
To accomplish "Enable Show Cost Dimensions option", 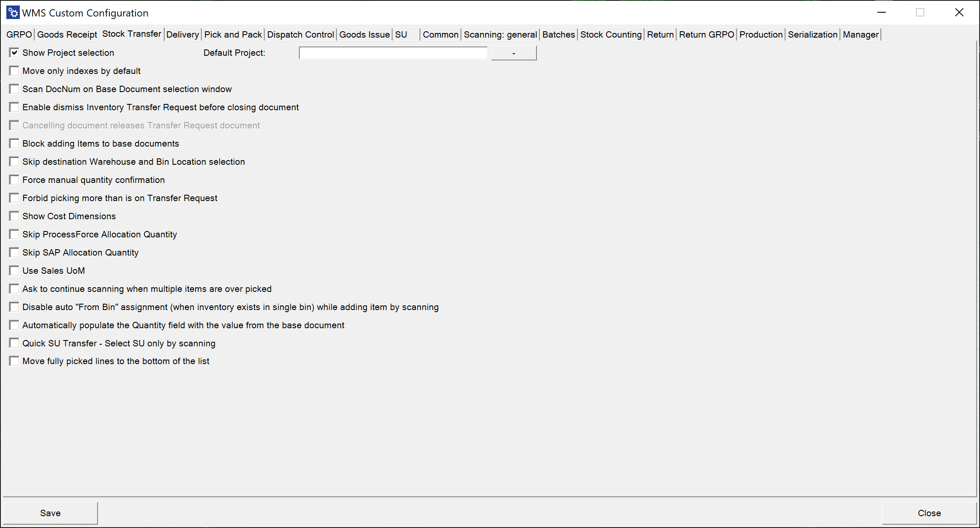I will coord(14,216).
